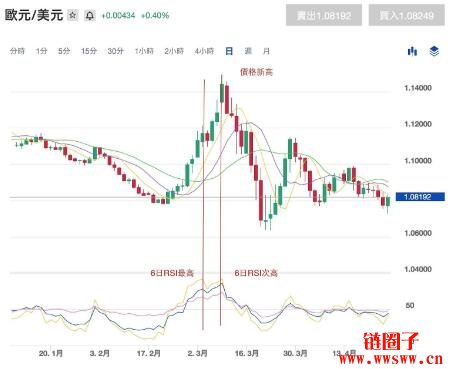
Task: Switch to the 15分 timeframe
Action: pyautogui.click(x=89, y=51)
